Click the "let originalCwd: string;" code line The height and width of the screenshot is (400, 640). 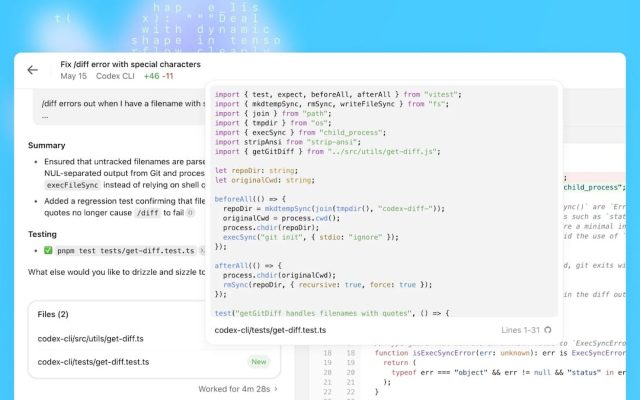coord(265,180)
